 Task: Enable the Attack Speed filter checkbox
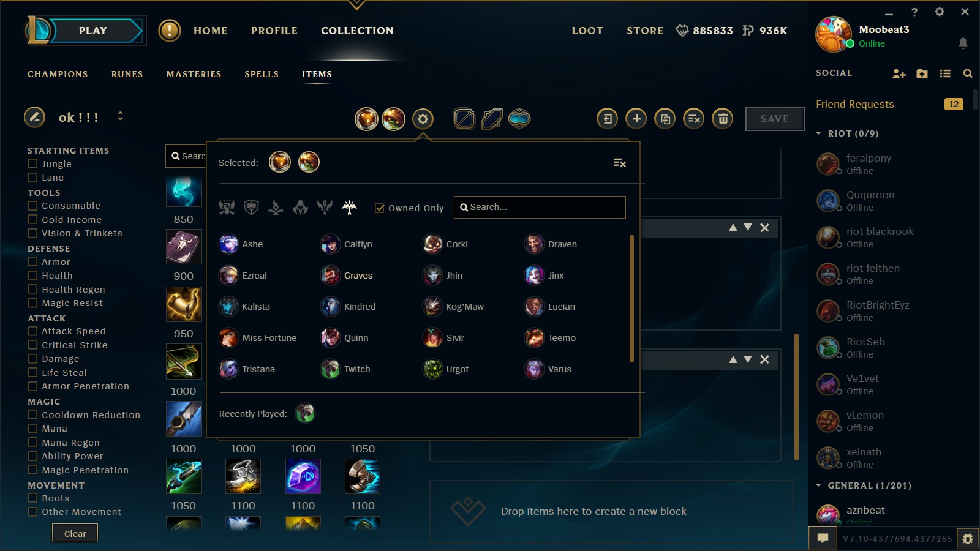(x=33, y=331)
